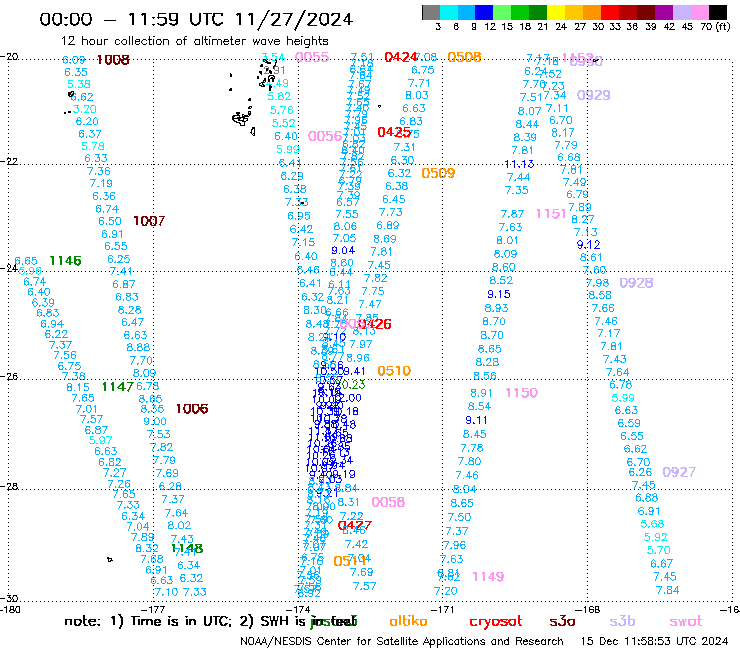
Task: Select the purple swatch in the color scale
Action: tap(664, 12)
